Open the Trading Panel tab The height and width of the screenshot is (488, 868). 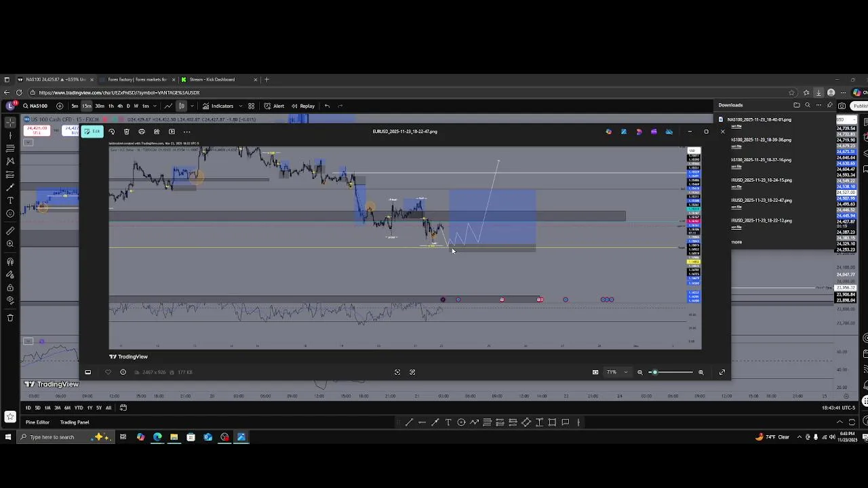(x=75, y=422)
